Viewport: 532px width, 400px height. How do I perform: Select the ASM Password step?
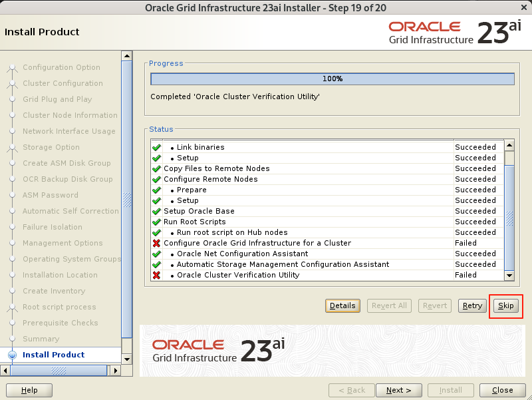click(51, 195)
